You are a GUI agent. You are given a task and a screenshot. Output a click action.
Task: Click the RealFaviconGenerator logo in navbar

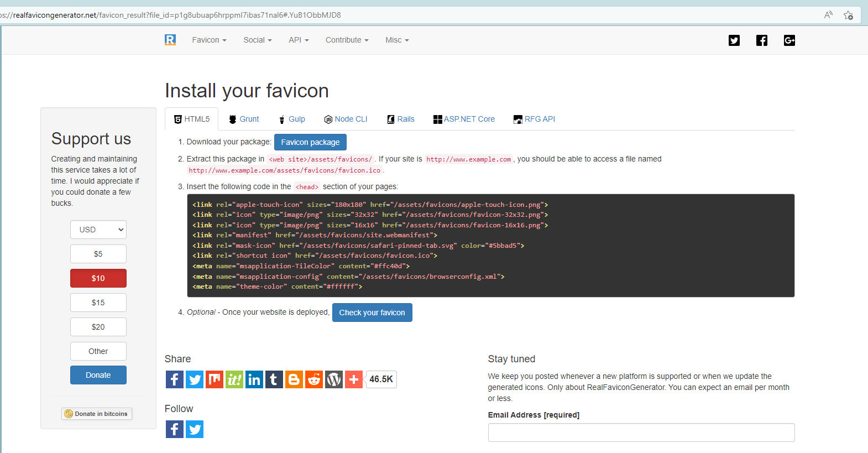point(170,40)
